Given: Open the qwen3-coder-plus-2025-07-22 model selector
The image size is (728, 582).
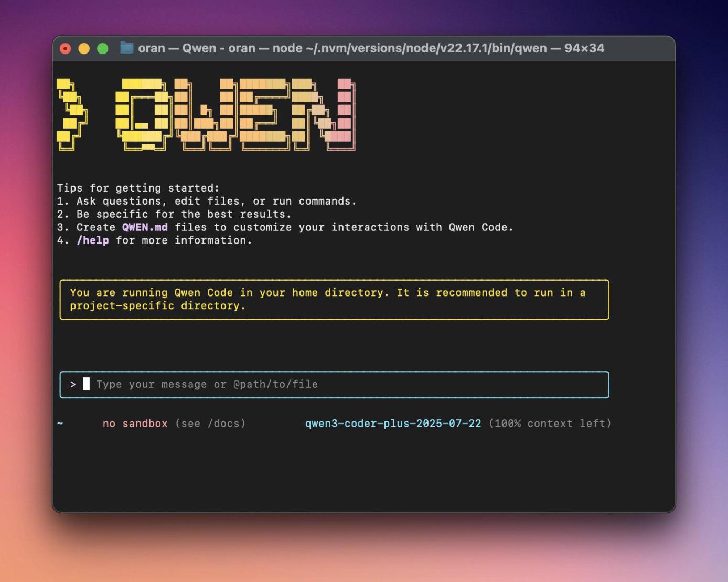Looking at the screenshot, I should [x=393, y=423].
